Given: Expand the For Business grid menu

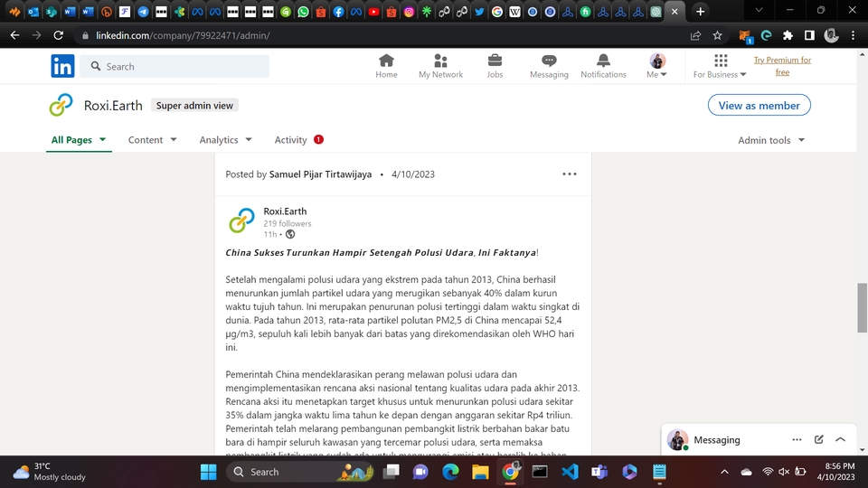Looking at the screenshot, I should tap(721, 66).
